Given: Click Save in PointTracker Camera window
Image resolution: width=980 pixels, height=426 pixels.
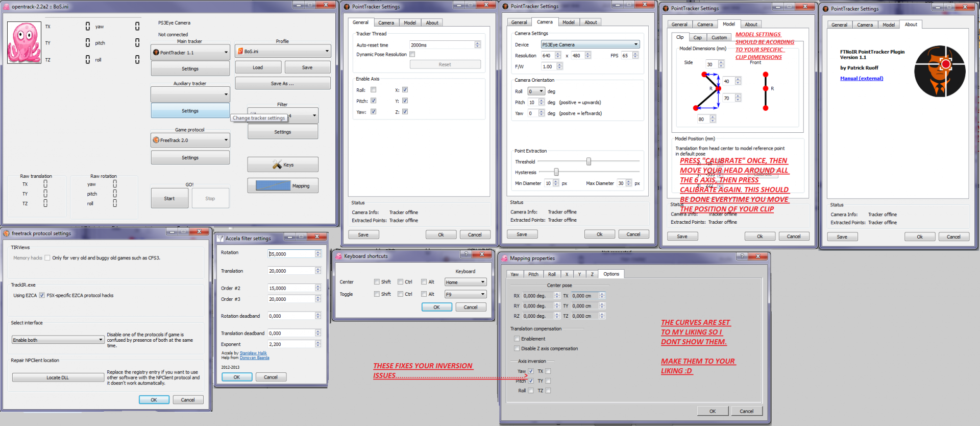Looking at the screenshot, I should (x=522, y=234).
